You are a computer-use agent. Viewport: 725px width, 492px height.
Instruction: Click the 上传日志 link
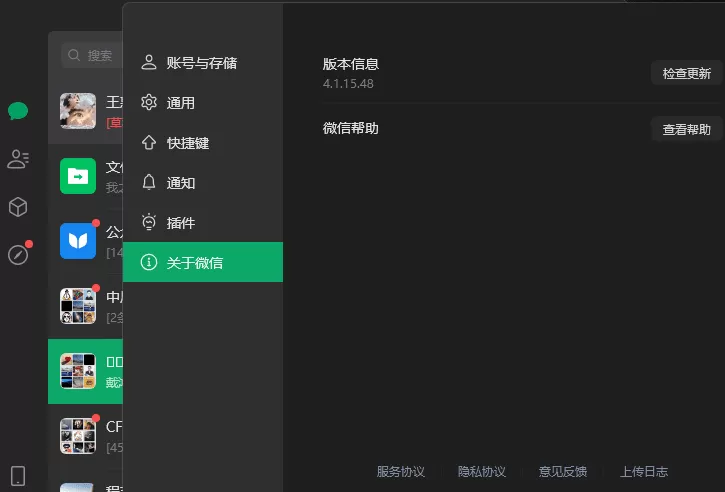[x=644, y=472]
